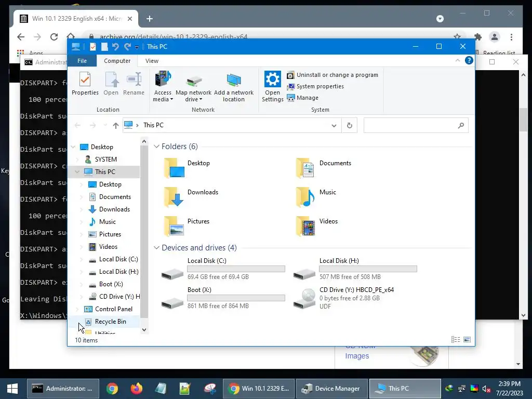Open Firefox from the taskbar
Viewport: 532px width, 399px height.
click(137, 389)
